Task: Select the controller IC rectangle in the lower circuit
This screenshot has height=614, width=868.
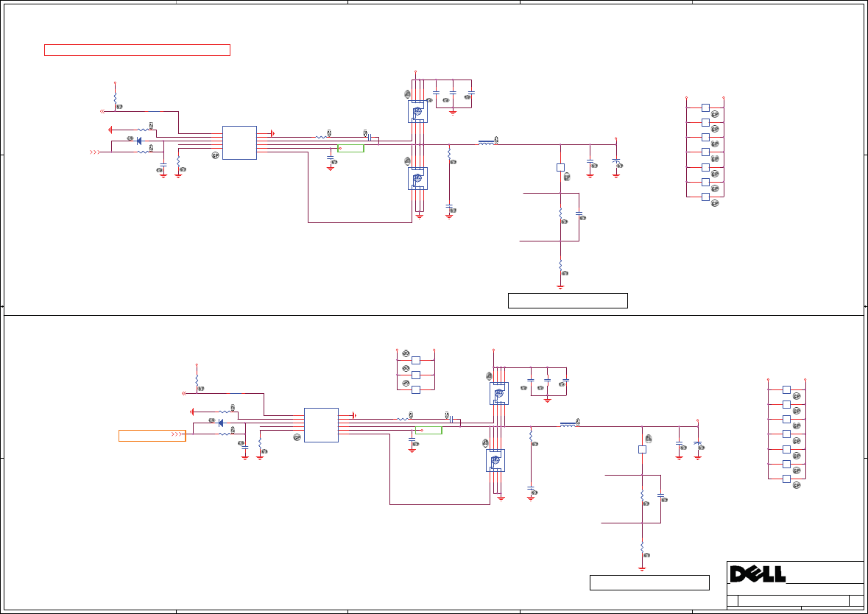Action: point(321,426)
